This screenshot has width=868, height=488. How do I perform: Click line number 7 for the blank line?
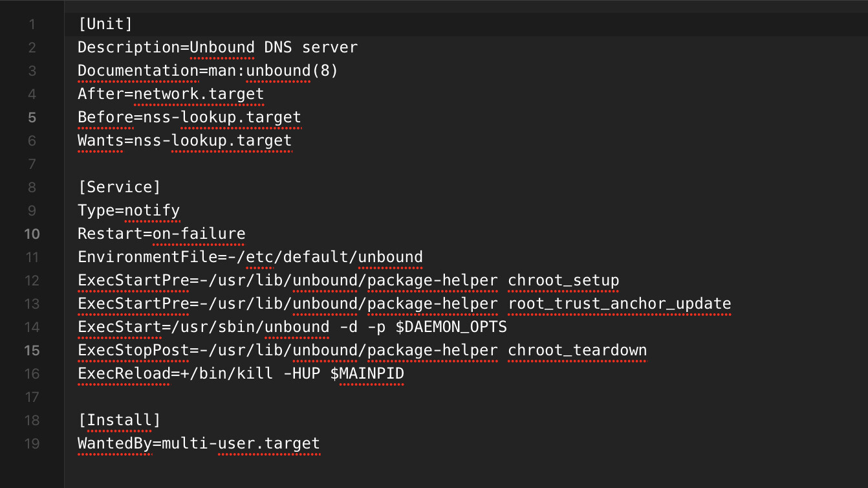tap(32, 164)
